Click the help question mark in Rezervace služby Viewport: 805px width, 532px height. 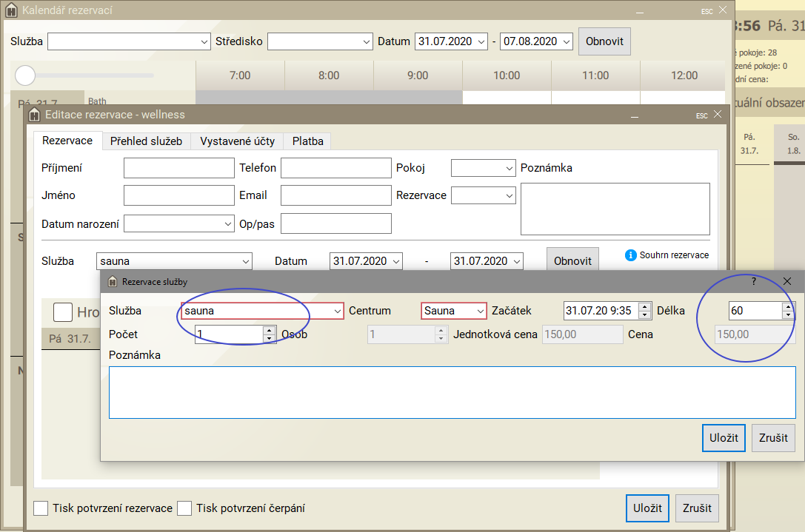point(754,281)
